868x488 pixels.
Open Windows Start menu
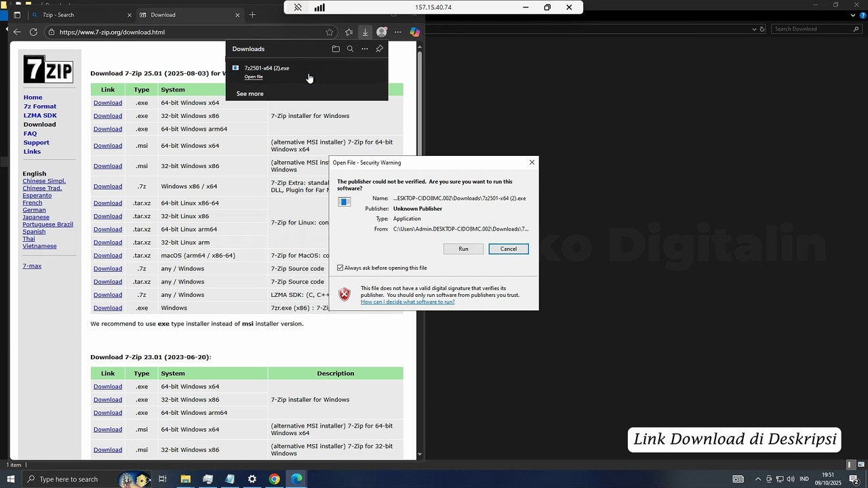10,479
